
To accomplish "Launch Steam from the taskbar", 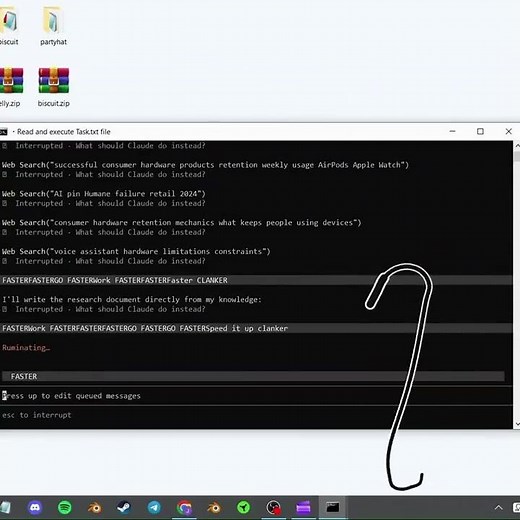I will point(124,508).
